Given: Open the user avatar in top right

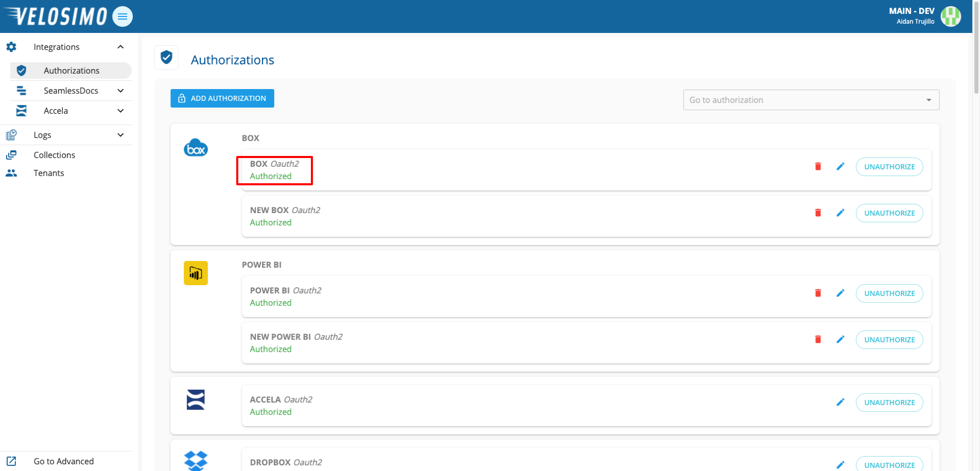Looking at the screenshot, I should click(x=951, y=16).
